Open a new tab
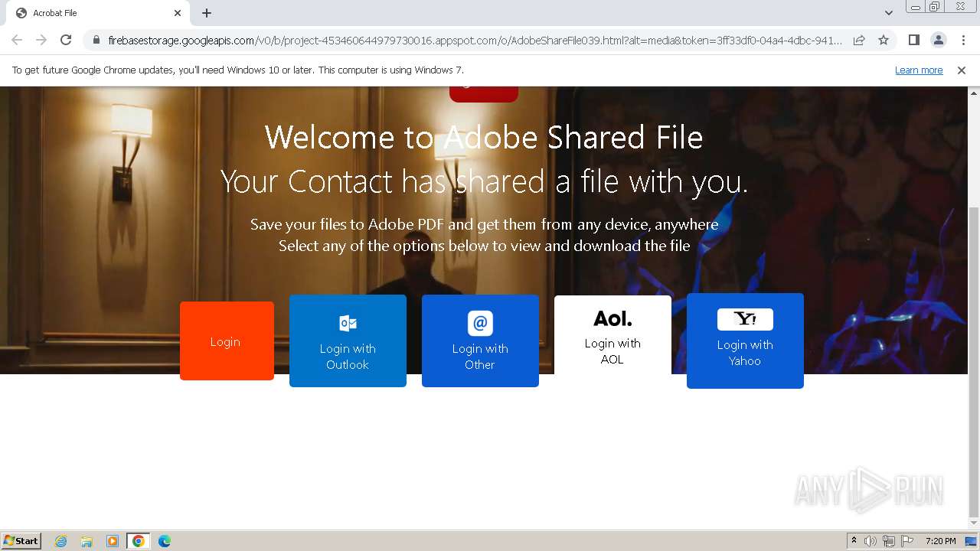 (207, 13)
